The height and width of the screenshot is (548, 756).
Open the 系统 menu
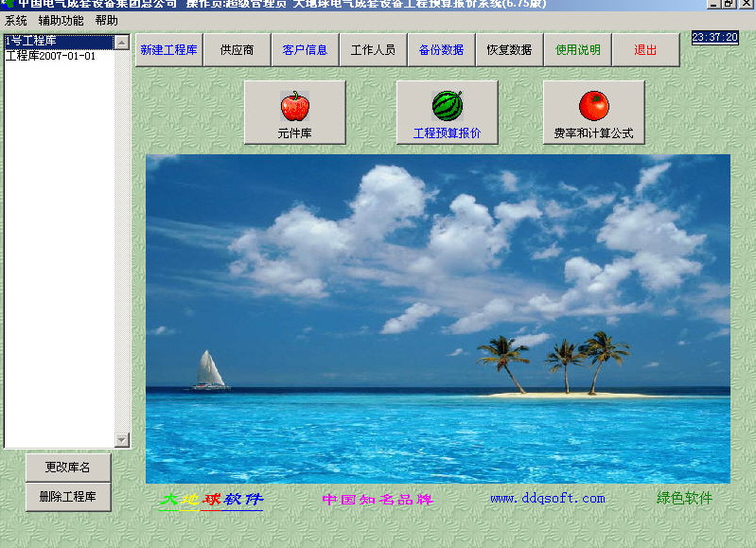(16, 21)
